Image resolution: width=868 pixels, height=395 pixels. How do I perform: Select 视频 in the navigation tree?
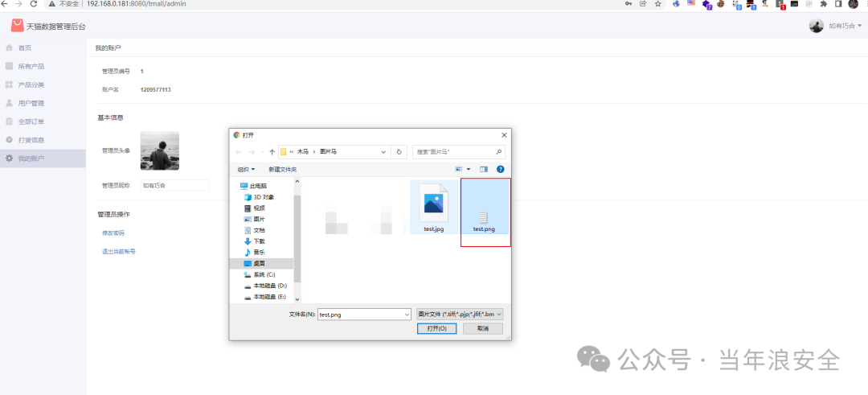tap(255, 208)
